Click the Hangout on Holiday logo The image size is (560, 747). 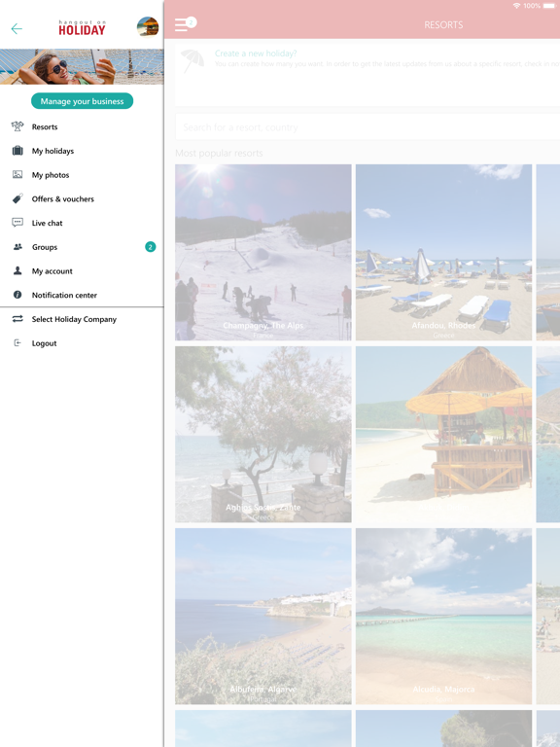(82, 28)
